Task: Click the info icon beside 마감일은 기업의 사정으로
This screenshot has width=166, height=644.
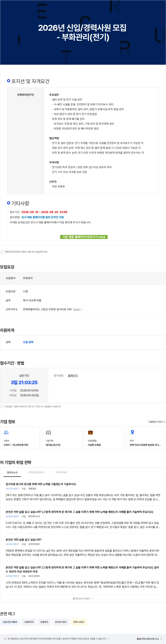Action: 2,406
